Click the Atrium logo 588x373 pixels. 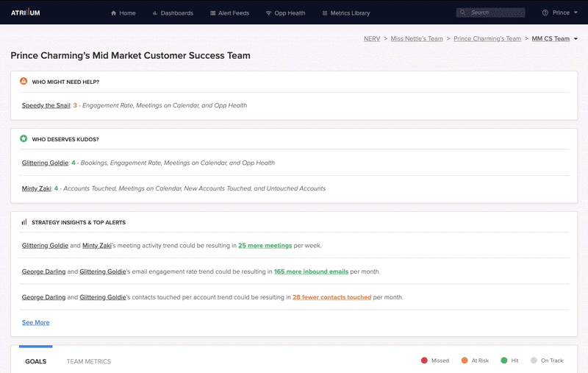(x=25, y=13)
